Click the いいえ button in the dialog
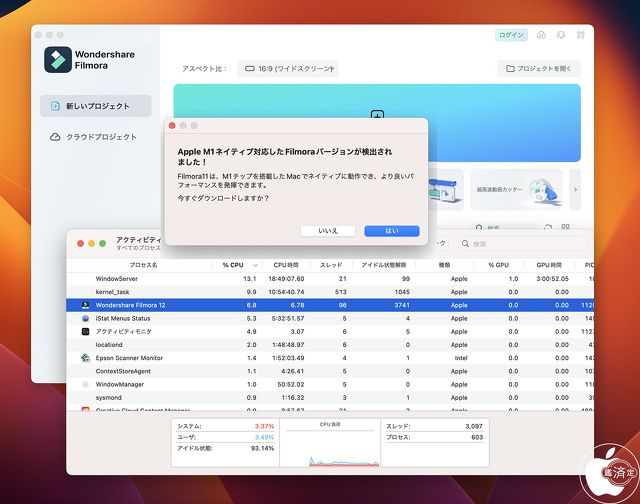Viewport: 640px width, 504px height. click(x=328, y=231)
